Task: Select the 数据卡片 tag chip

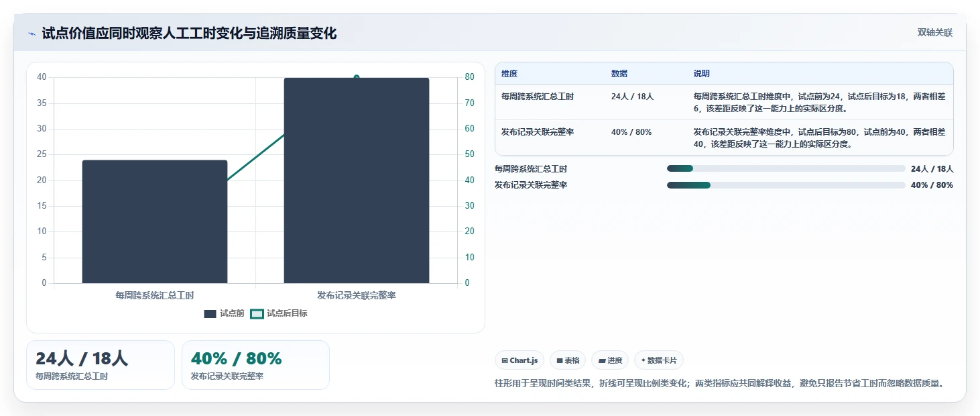Action: point(659,360)
